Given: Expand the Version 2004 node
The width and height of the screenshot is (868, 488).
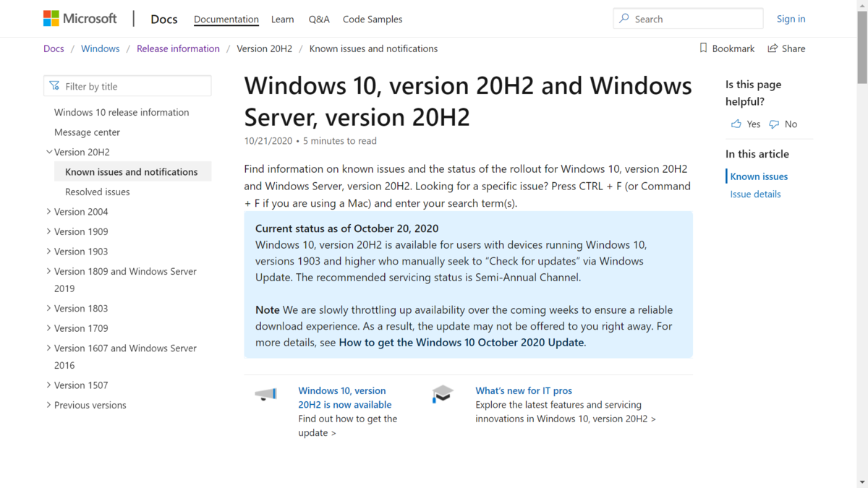Looking at the screenshot, I should tap(49, 212).
